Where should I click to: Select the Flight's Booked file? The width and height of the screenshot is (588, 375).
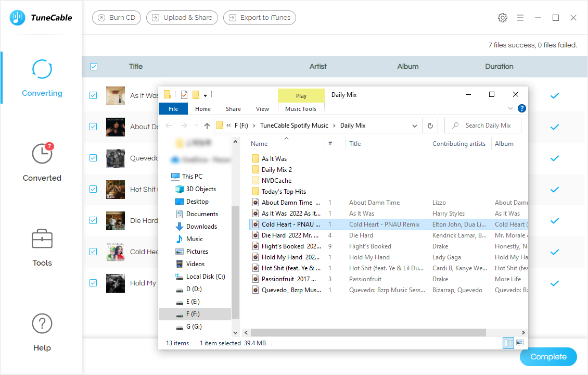[x=287, y=246]
